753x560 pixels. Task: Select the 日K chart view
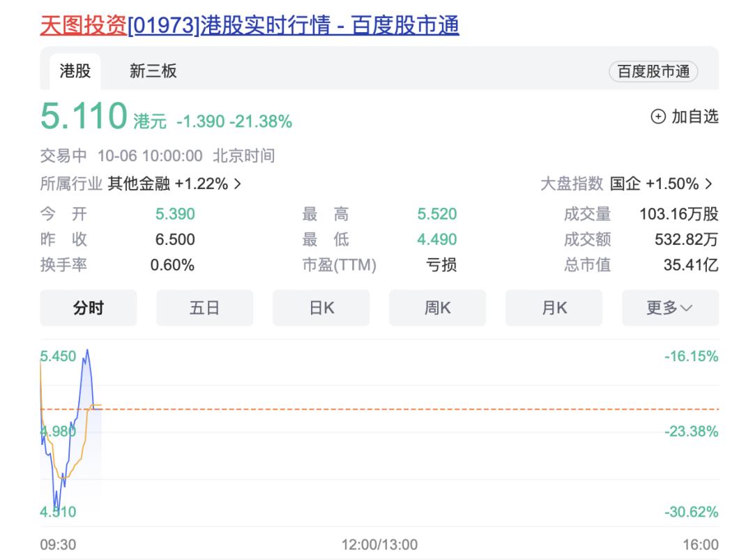(x=321, y=308)
